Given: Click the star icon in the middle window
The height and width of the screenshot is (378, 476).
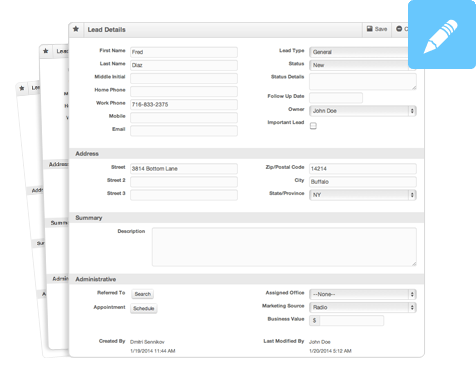Looking at the screenshot, I should click(46, 51).
